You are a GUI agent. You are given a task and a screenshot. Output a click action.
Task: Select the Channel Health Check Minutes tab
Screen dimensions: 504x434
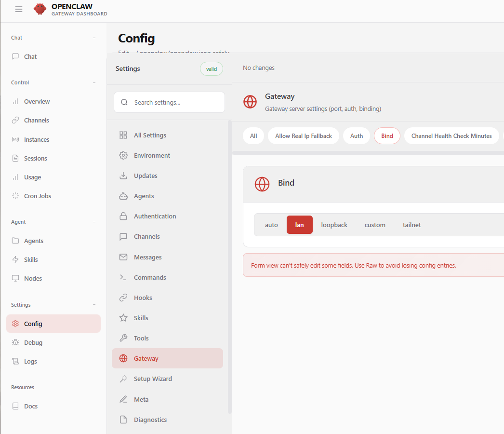[451, 136]
